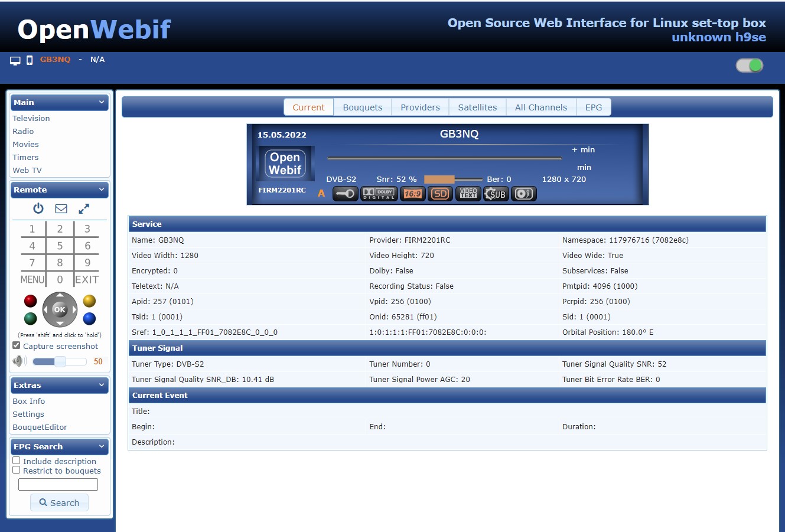
Task: Open the Satellites tab
Action: click(x=477, y=107)
